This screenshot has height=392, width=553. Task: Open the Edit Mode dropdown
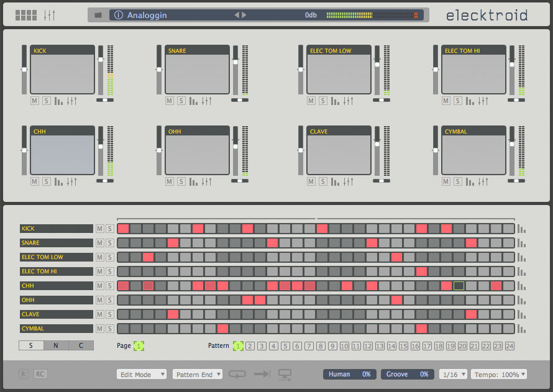pos(142,375)
